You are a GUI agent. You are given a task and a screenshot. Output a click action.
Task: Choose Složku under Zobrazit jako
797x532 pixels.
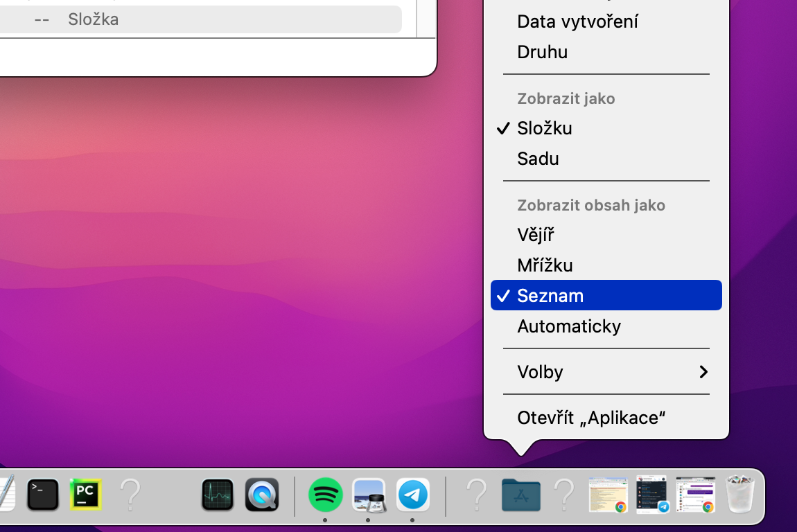tap(606, 128)
